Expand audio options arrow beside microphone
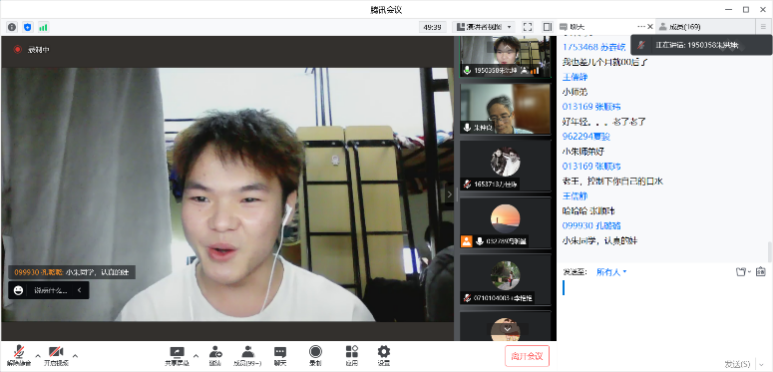The width and height of the screenshot is (773, 372). coord(38,355)
